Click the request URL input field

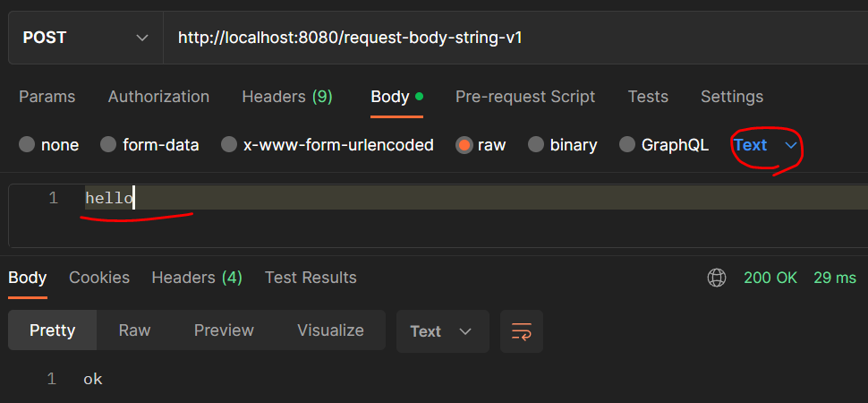point(515,38)
